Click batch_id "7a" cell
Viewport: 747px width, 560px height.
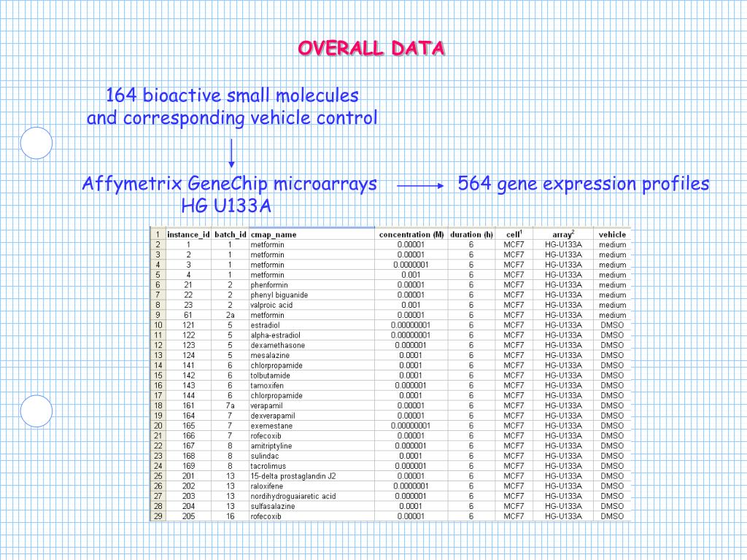click(x=230, y=405)
